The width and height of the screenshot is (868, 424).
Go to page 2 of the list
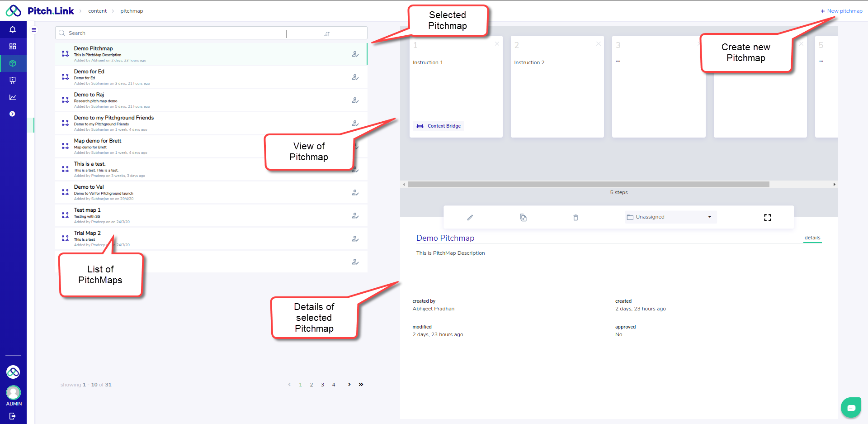(311, 385)
